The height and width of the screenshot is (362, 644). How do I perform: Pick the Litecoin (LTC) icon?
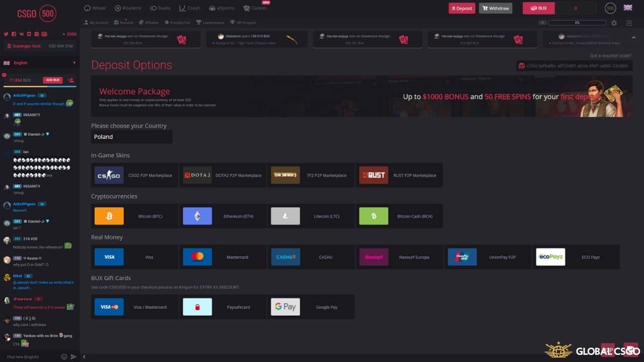pos(285,216)
